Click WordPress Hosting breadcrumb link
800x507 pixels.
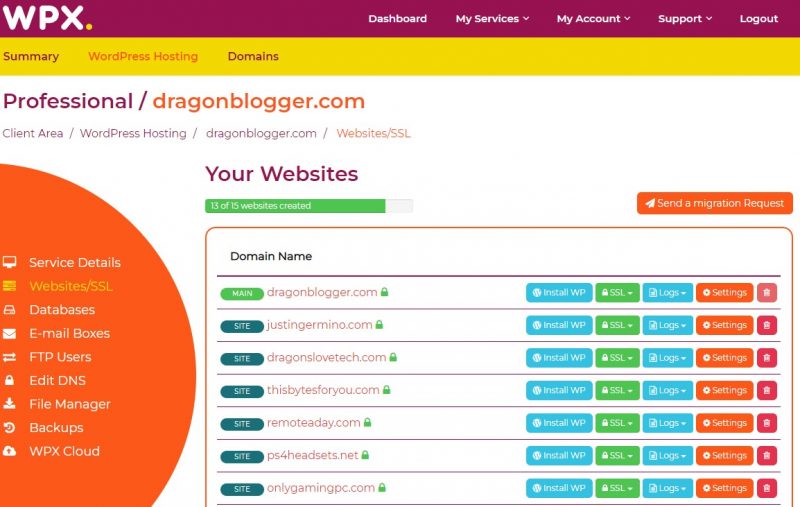133,133
